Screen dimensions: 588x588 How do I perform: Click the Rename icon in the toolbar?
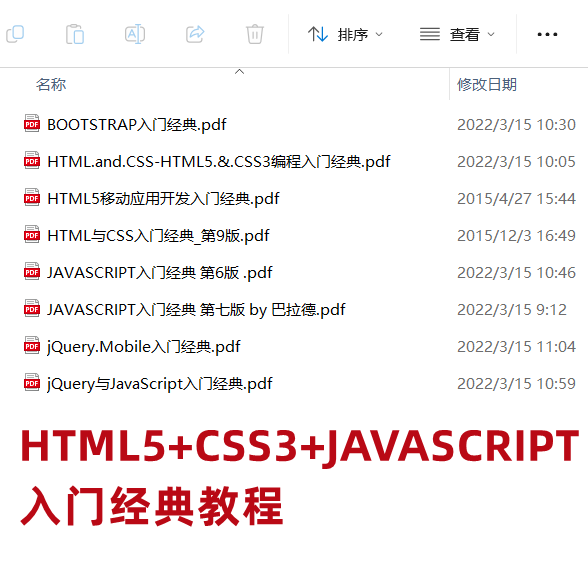click(135, 34)
